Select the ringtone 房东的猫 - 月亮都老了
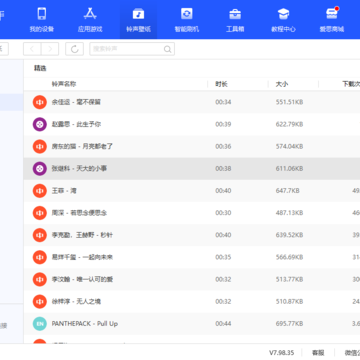 pyautogui.click(x=82, y=146)
